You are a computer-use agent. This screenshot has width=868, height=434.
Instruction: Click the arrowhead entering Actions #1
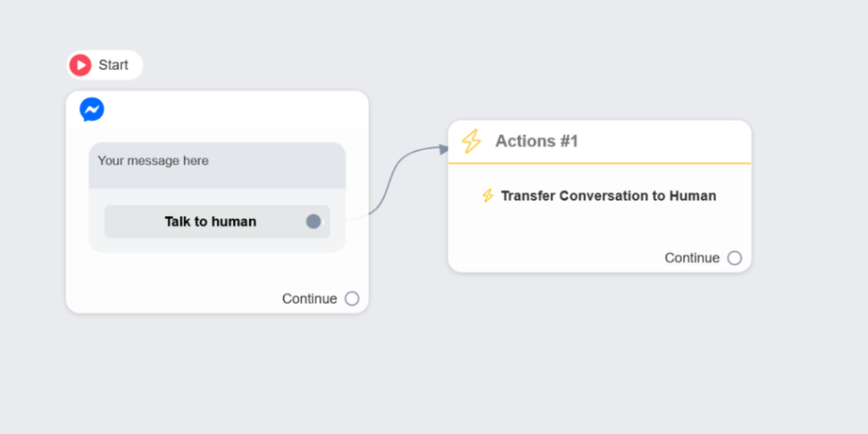point(444,148)
